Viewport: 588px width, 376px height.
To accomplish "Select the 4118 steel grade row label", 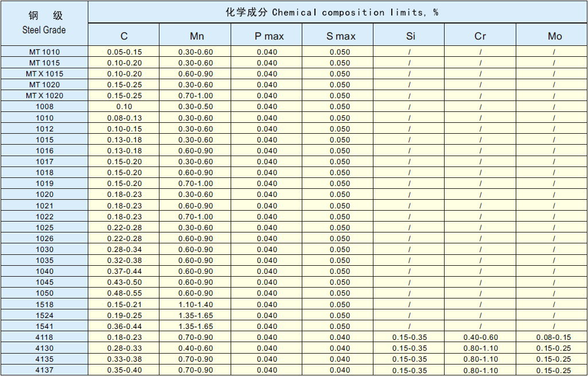I will coord(44,338).
